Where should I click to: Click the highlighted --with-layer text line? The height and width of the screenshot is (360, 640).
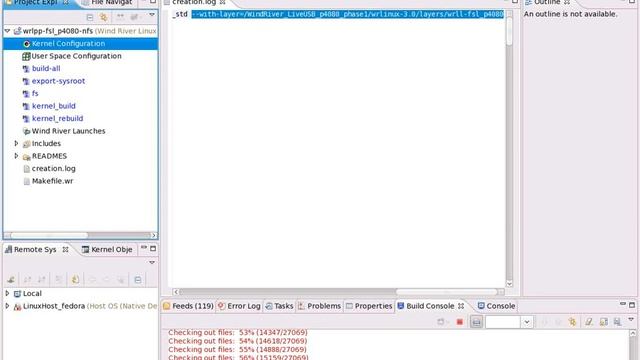click(348, 14)
